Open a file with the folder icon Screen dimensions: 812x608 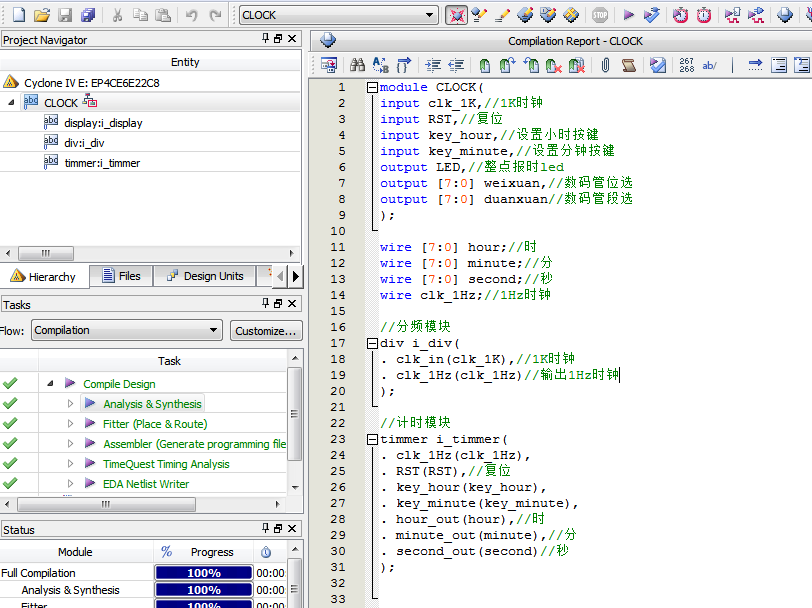click(x=42, y=15)
